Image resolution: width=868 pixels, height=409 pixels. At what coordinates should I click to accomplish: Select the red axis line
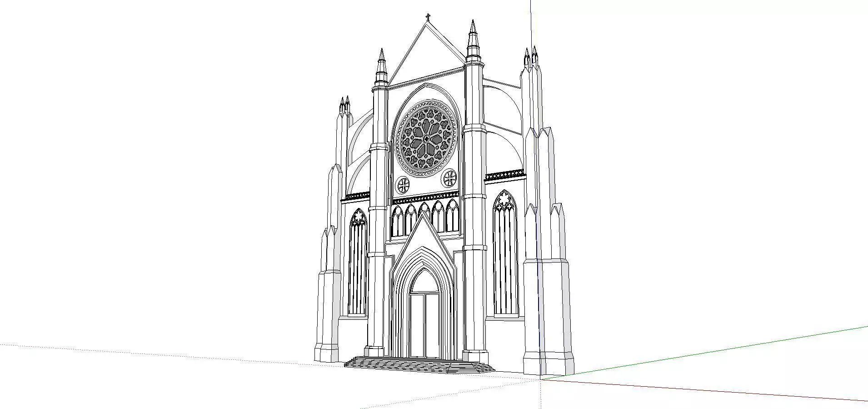[704, 389]
